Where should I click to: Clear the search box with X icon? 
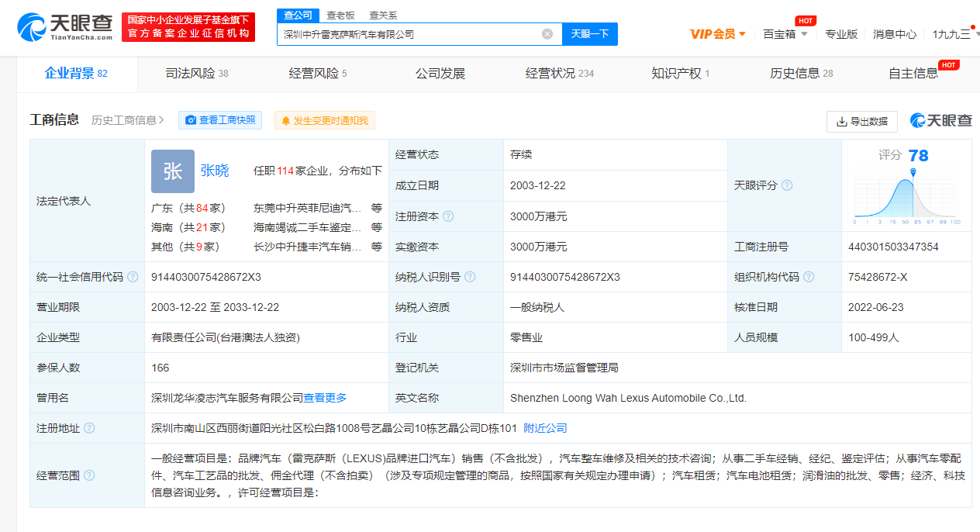[547, 34]
